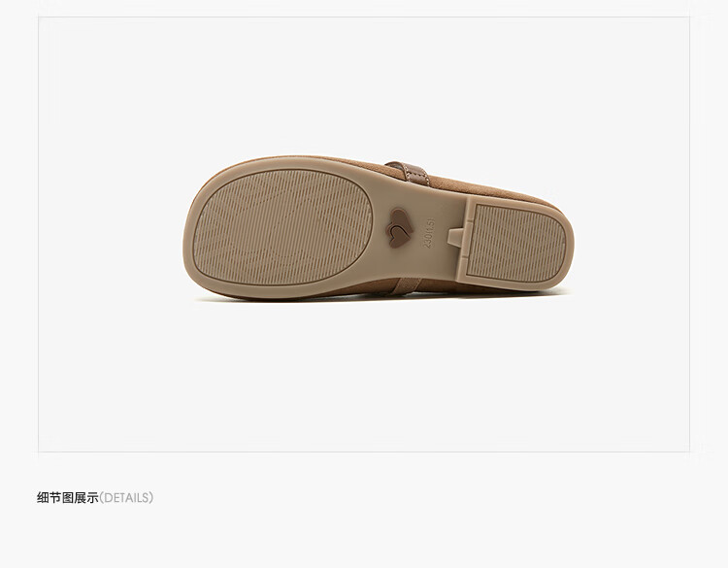
Task: Click the white stitching on the strap
Action: pyautogui.click(x=408, y=172)
